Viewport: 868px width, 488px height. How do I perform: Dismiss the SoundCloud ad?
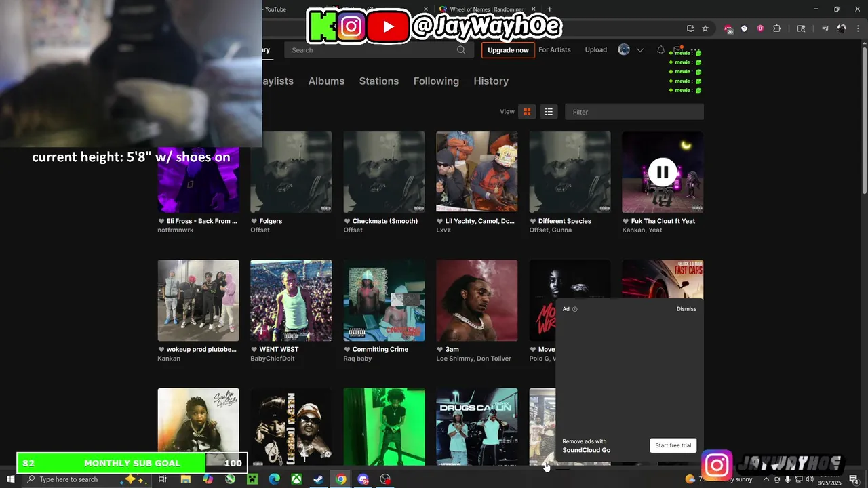(686, 309)
